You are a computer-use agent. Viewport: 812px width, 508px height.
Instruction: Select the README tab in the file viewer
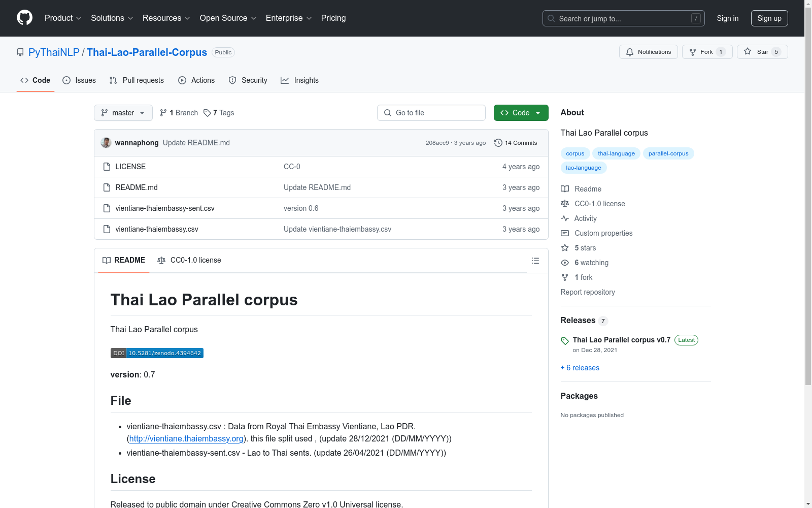pos(124,261)
